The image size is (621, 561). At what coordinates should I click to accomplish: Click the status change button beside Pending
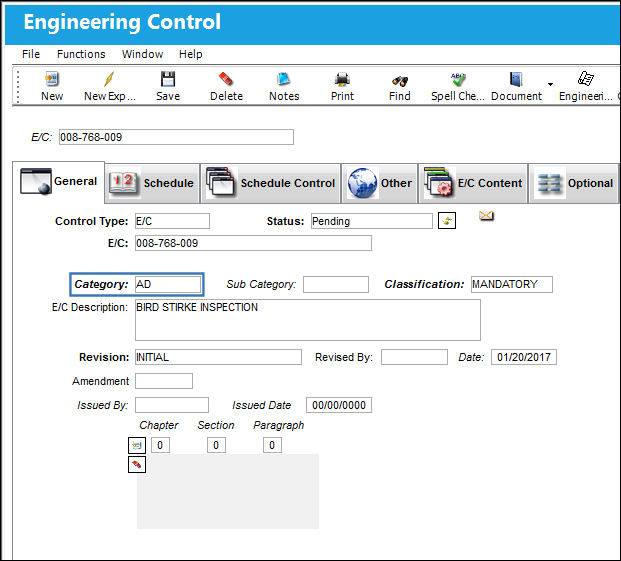point(447,221)
